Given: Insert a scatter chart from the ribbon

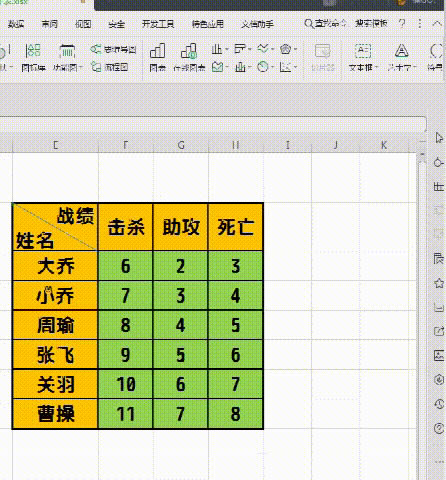Looking at the screenshot, I should (285, 67).
